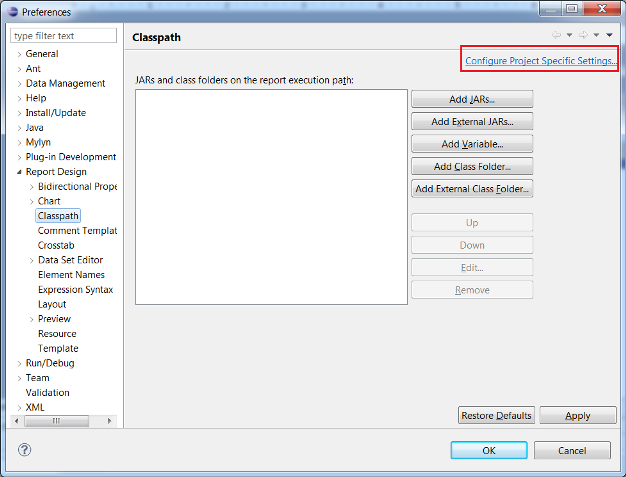Expand the XML tree node
626x477 pixels.
click(19, 408)
